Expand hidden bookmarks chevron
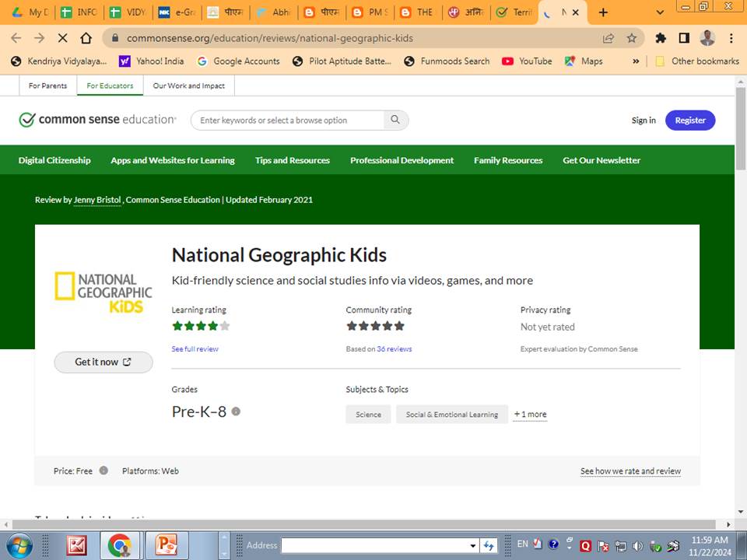747x560 pixels. tap(636, 61)
